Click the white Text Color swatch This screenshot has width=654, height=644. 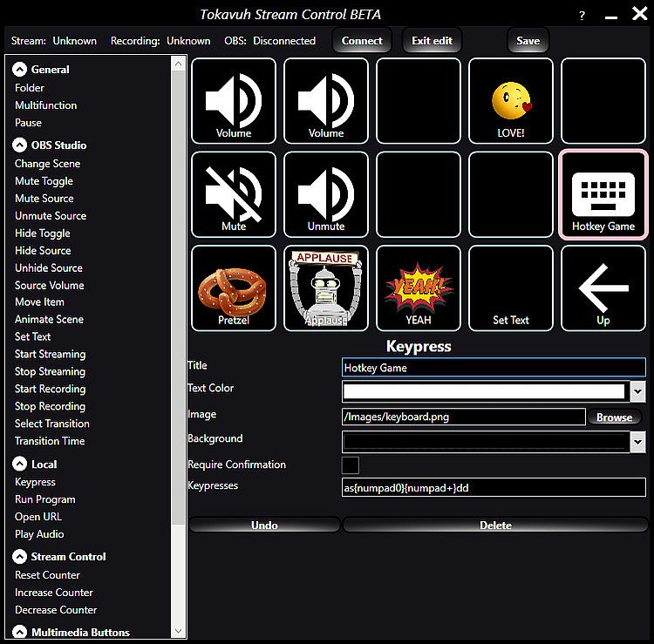pos(484,391)
